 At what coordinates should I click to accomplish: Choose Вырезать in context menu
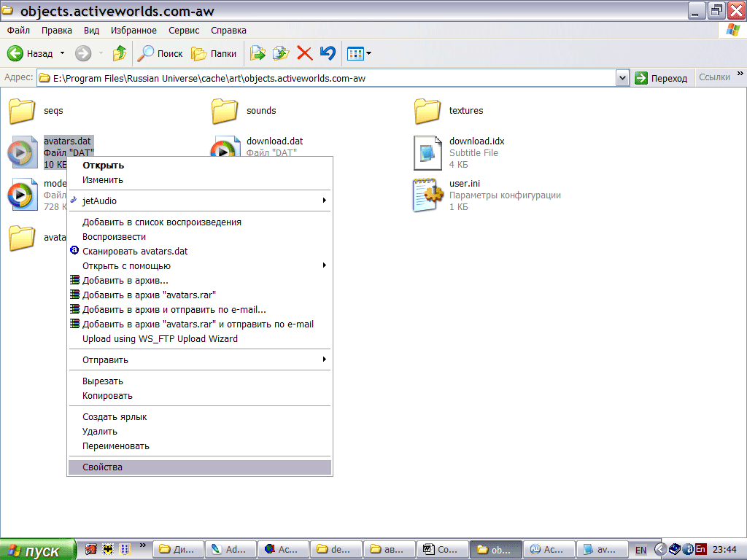[x=200, y=381]
